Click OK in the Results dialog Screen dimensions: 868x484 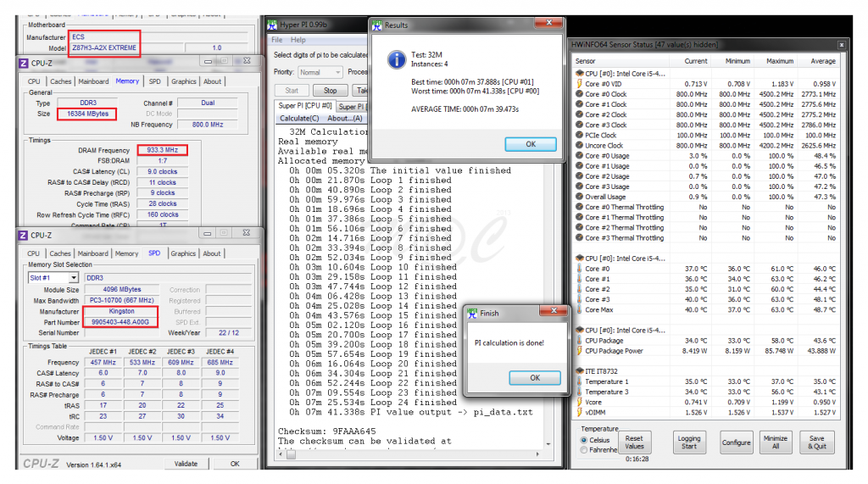click(x=531, y=144)
